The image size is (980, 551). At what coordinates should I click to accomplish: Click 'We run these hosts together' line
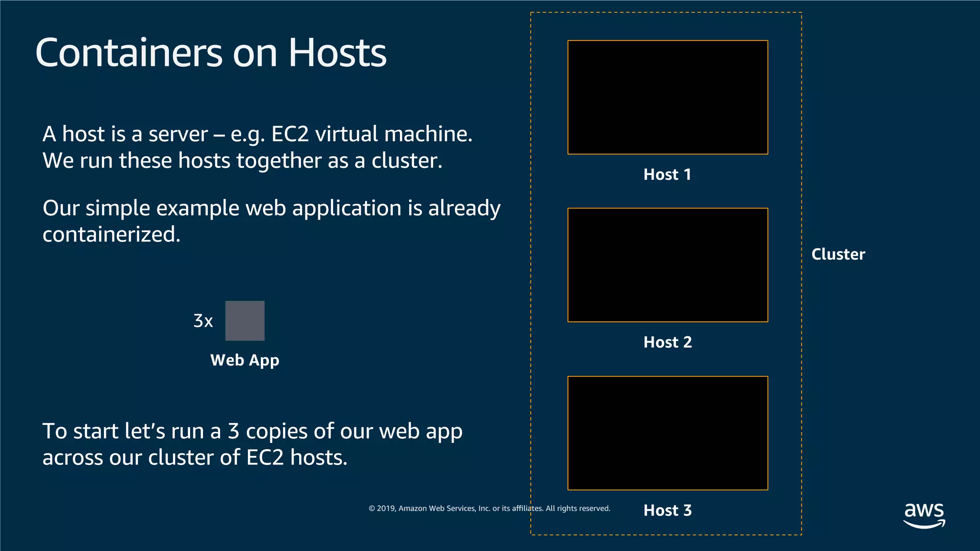(x=182, y=161)
